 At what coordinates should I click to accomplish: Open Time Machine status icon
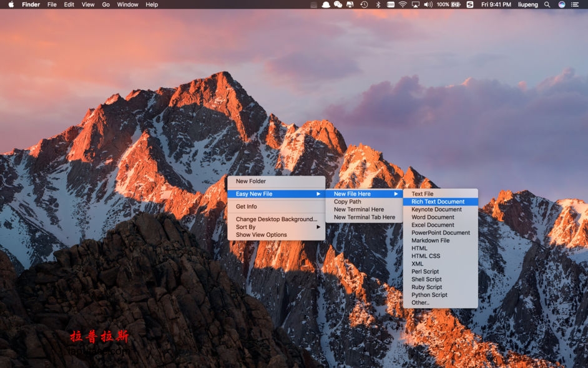click(x=365, y=4)
